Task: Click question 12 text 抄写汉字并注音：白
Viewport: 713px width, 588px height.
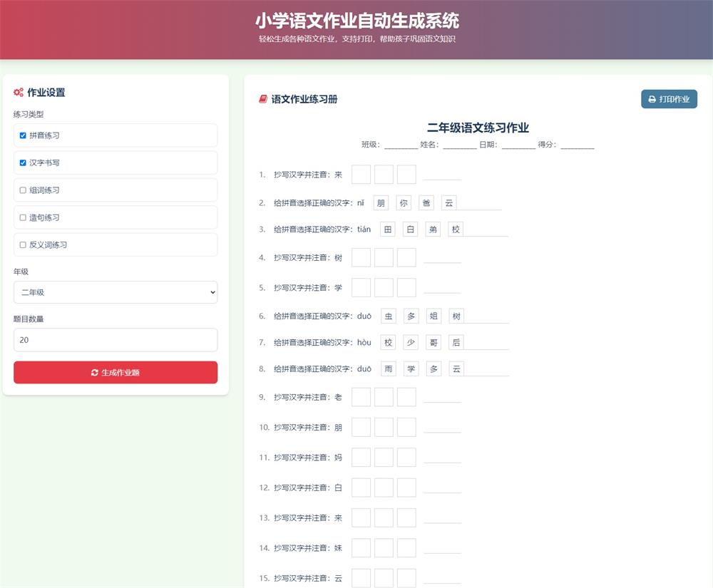Action: coord(308,488)
